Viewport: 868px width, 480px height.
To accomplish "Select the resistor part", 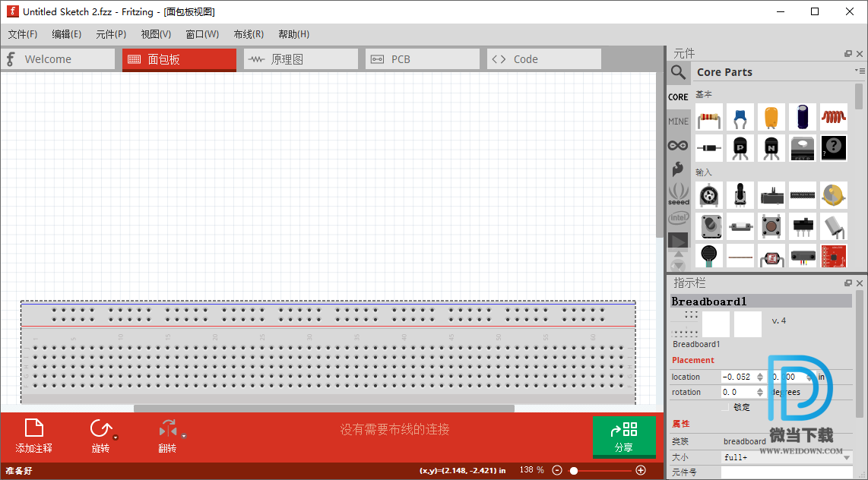I will [x=709, y=117].
